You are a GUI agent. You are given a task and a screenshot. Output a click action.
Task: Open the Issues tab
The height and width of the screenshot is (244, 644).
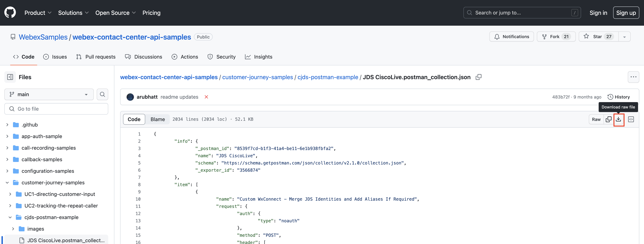coord(55,57)
